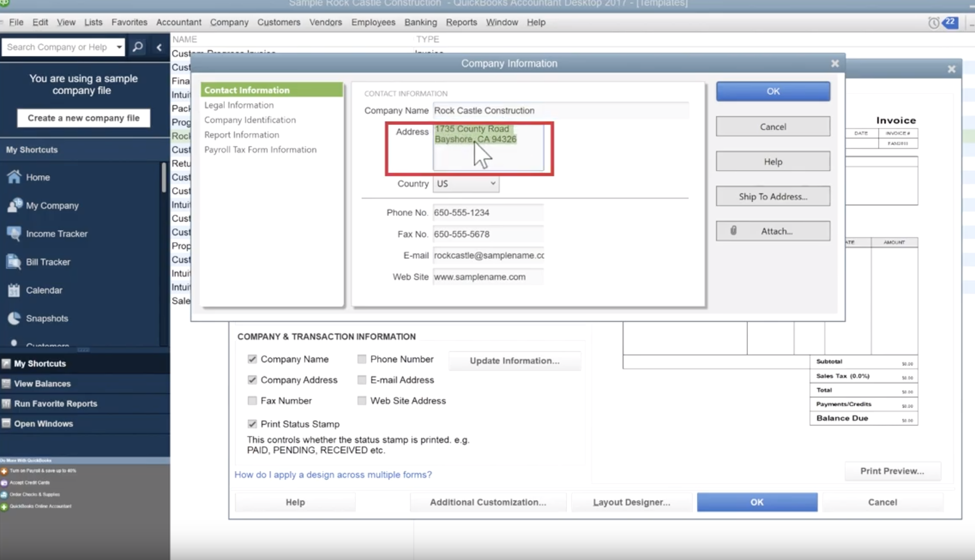Click the Additional Customization button
Viewport: 975px width, 560px height.
[x=488, y=502]
